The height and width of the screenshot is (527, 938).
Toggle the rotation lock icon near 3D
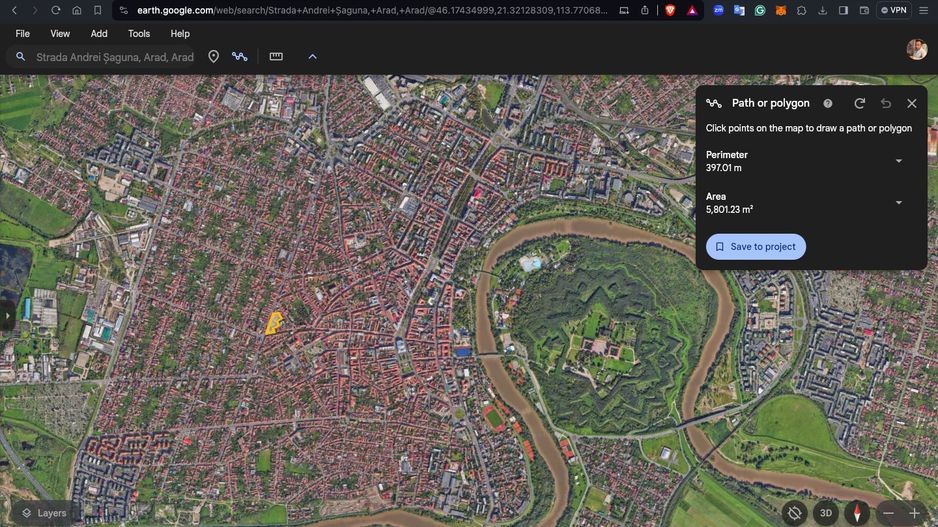(x=794, y=513)
